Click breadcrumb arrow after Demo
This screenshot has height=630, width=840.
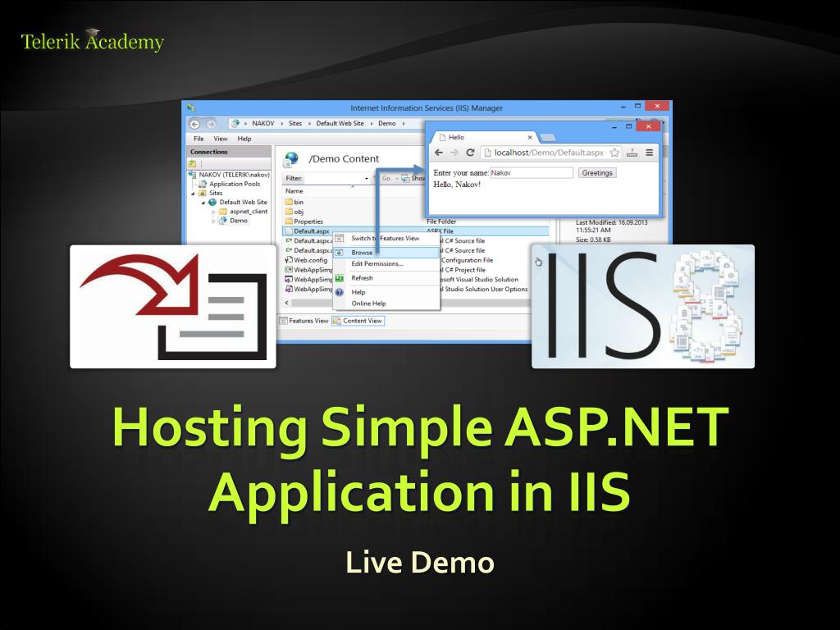[x=404, y=124]
